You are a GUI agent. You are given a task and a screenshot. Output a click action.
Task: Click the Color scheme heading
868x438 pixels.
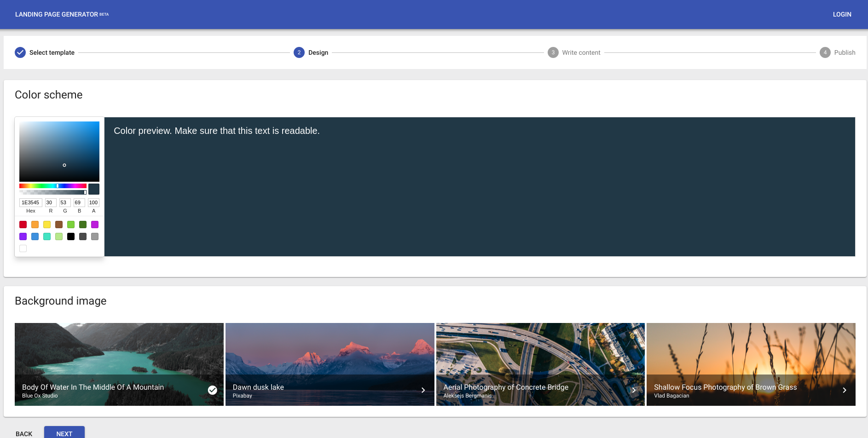pos(49,95)
